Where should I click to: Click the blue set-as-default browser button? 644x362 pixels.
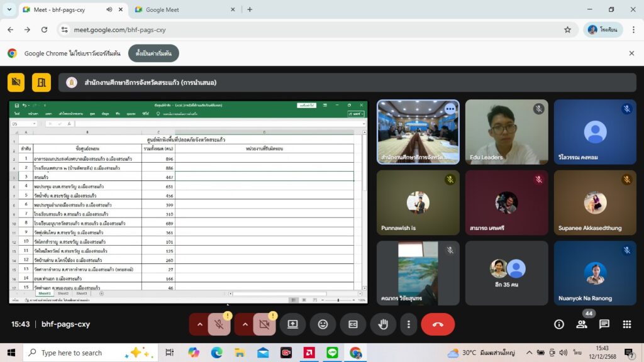coord(153,53)
